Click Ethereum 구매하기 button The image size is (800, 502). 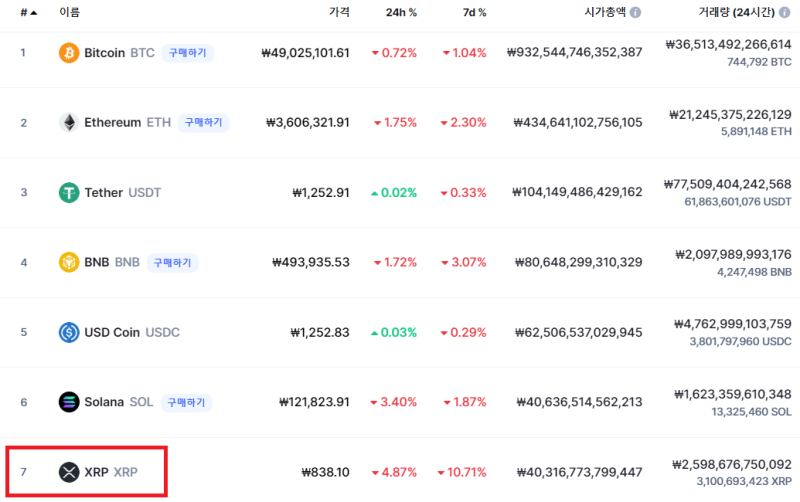click(x=204, y=122)
